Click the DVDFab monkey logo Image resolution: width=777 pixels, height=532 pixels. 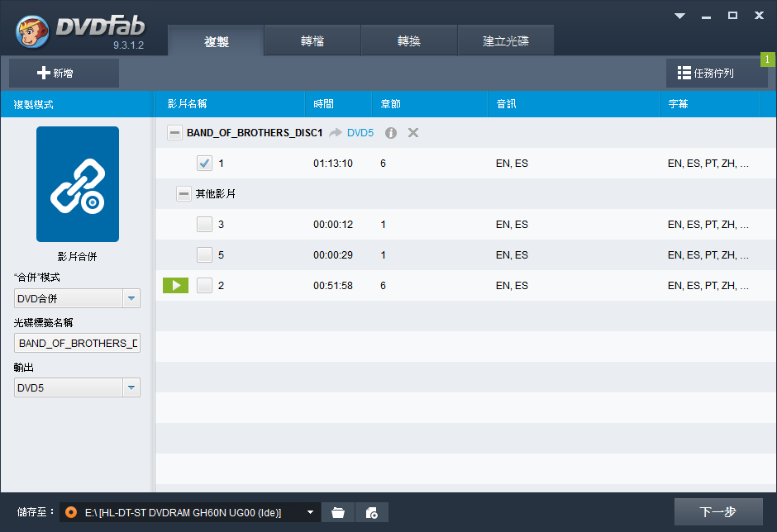pos(33,30)
